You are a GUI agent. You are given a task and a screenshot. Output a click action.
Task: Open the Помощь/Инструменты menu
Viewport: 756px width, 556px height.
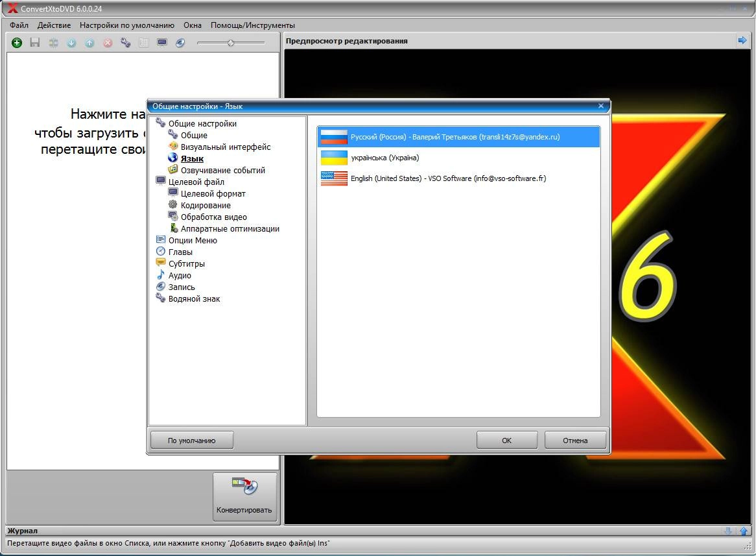(253, 25)
